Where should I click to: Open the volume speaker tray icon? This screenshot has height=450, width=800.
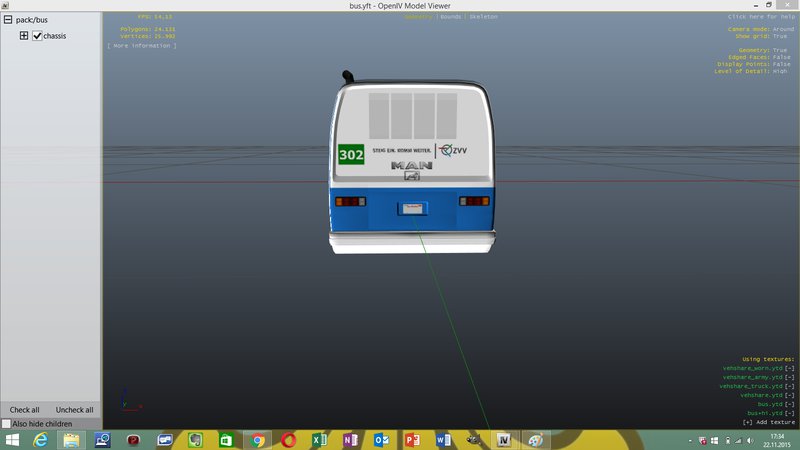coord(750,440)
